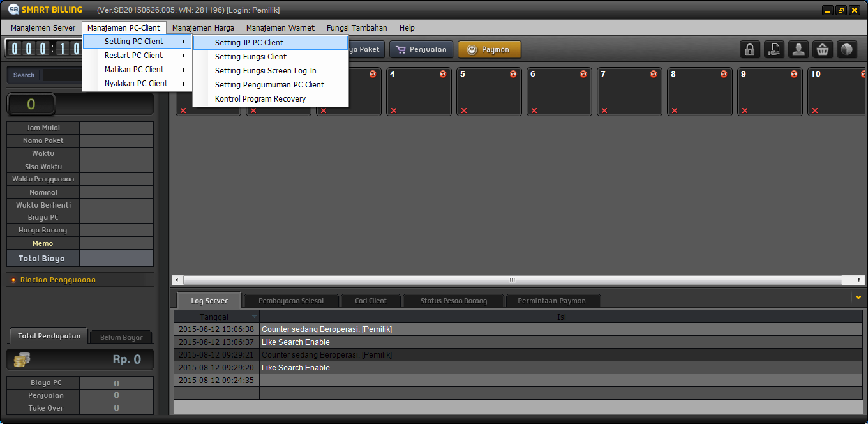Image resolution: width=868 pixels, height=424 pixels.
Task: Click the red X on PC 8 tile
Action: tap(675, 110)
